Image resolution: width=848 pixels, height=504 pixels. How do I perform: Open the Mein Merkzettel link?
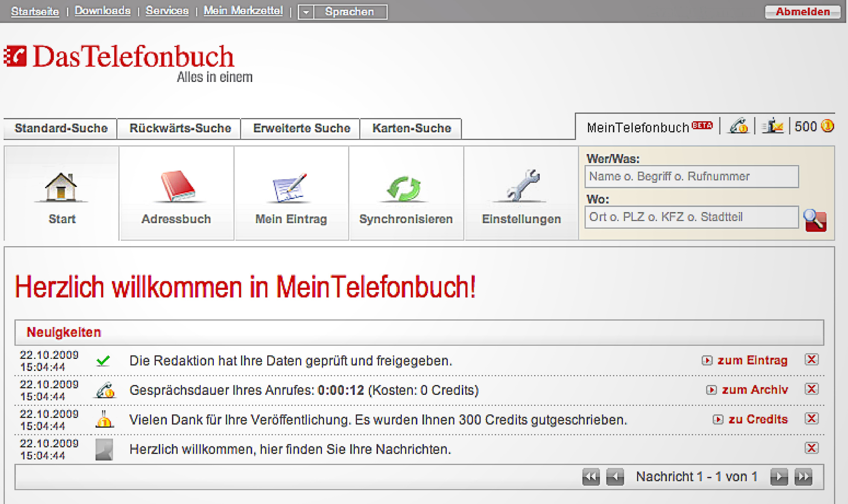tap(243, 11)
